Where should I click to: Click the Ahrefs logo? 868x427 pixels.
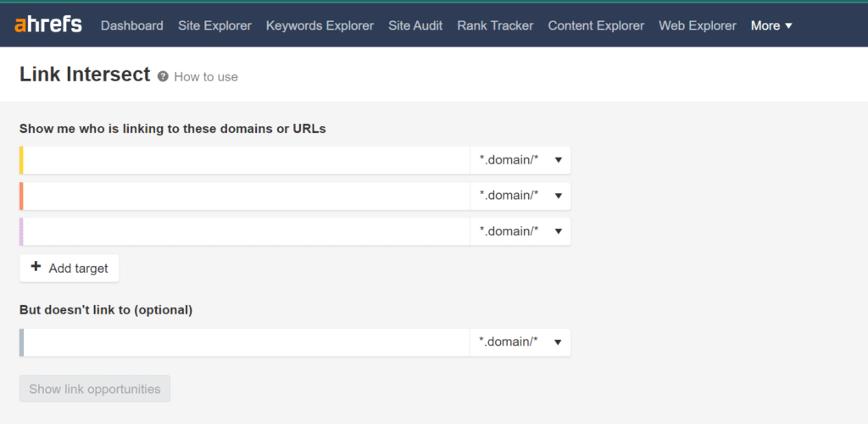pos(48,25)
